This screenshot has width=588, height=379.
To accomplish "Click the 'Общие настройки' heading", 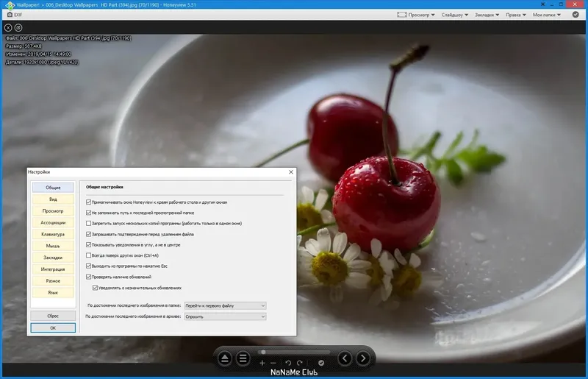I will 104,187.
